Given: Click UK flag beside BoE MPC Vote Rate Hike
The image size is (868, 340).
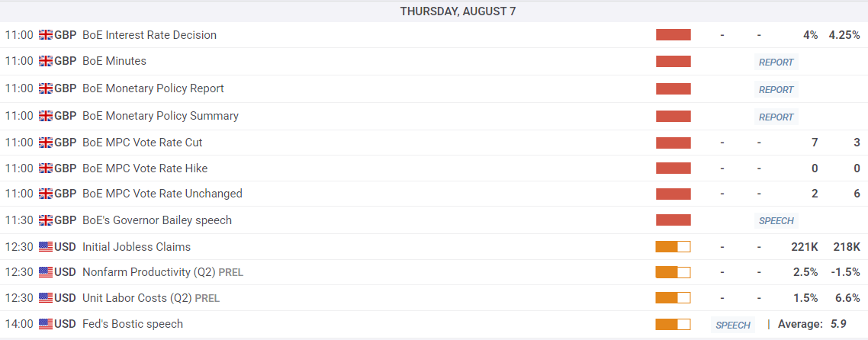Looking at the screenshot, I should (x=45, y=168).
